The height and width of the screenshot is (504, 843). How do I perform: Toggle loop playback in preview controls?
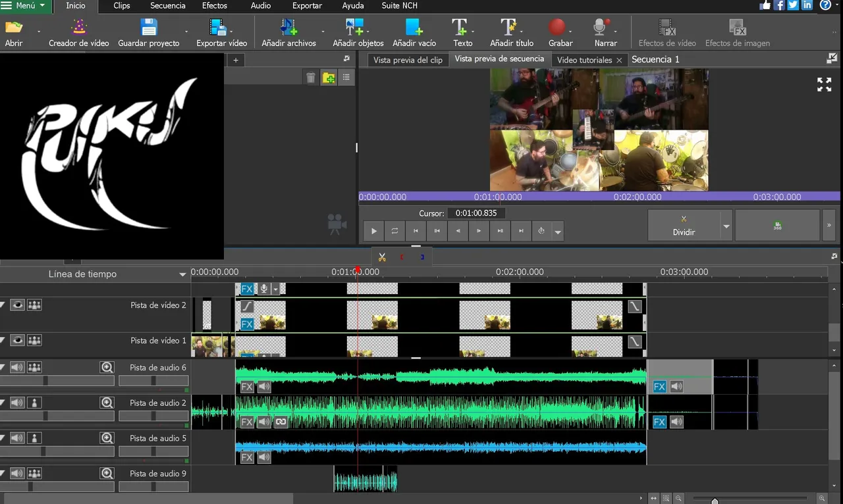point(394,231)
